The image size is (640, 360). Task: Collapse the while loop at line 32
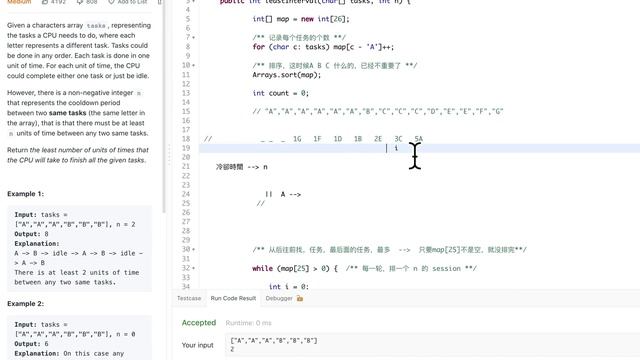[x=193, y=268]
